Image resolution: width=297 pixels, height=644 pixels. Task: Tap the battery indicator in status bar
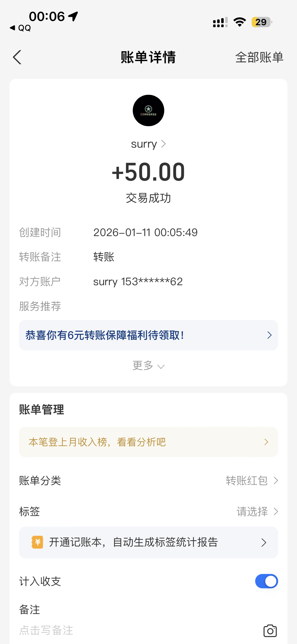tap(261, 22)
